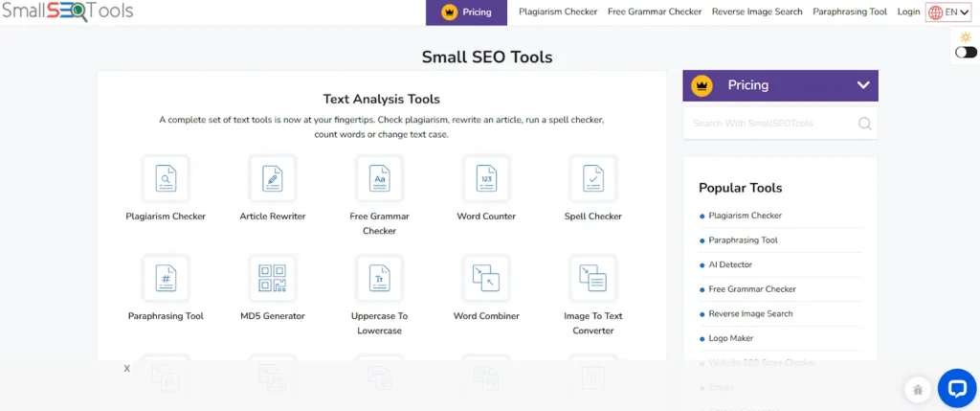Click the search magnifier icon
Screen dimensions: 980x411
[864, 124]
